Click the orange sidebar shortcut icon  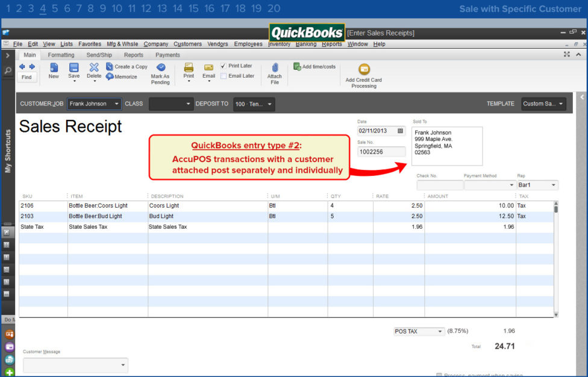pyautogui.click(x=9, y=334)
